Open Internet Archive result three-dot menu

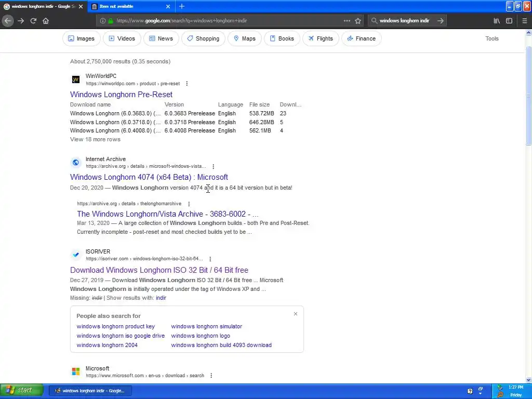tap(213, 166)
